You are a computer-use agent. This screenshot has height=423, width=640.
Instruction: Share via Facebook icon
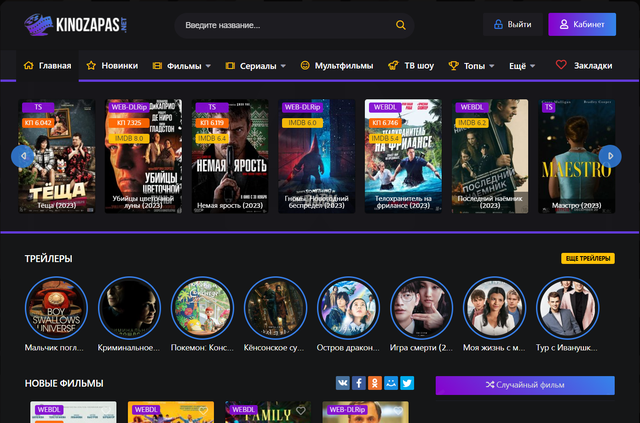pos(359,383)
